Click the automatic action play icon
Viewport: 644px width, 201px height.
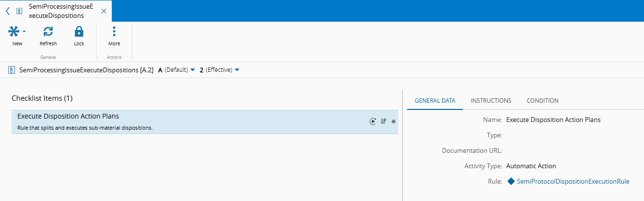(373, 121)
